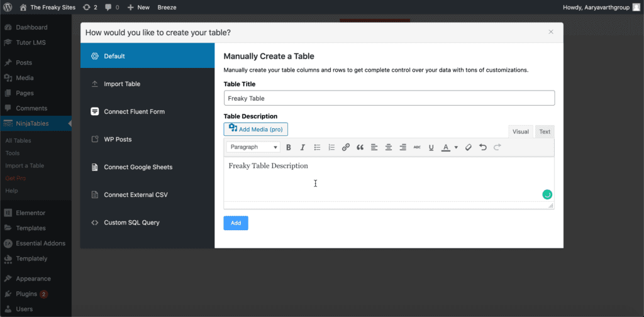The image size is (644, 317).
Task: Toggle bold formatting in editor toolbar
Action: pos(288,147)
